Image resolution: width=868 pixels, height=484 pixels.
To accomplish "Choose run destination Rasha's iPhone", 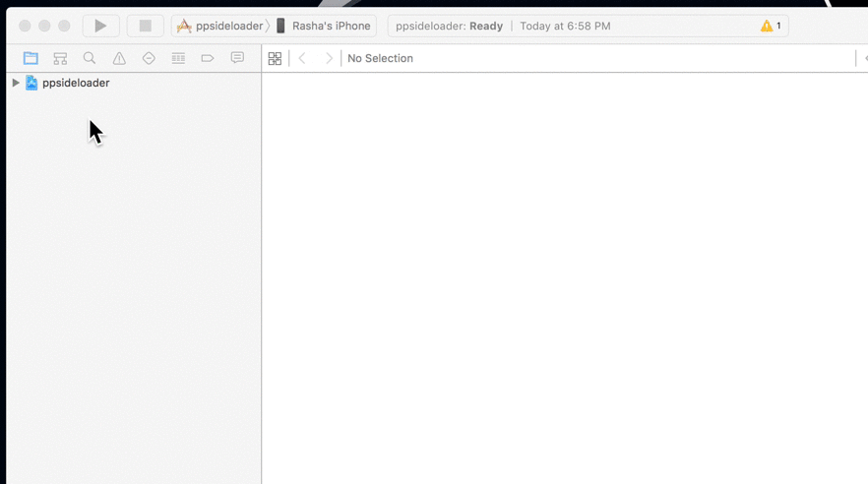I will click(325, 26).
